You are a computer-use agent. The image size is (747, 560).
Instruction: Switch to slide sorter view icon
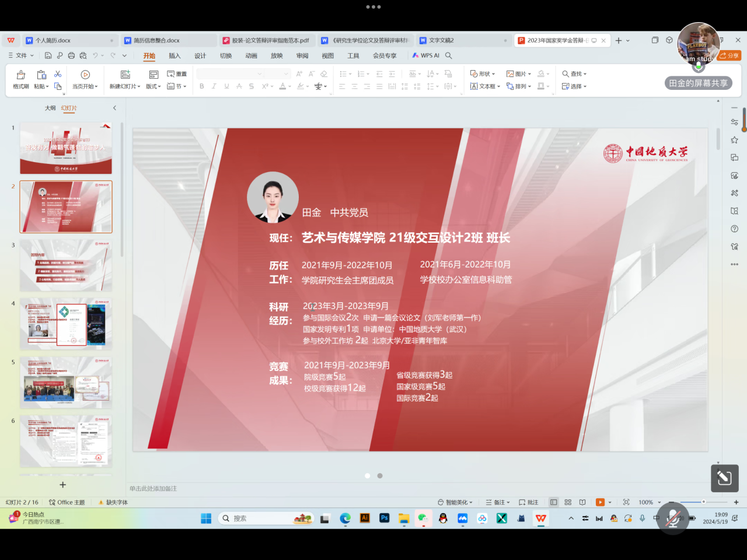click(x=568, y=502)
